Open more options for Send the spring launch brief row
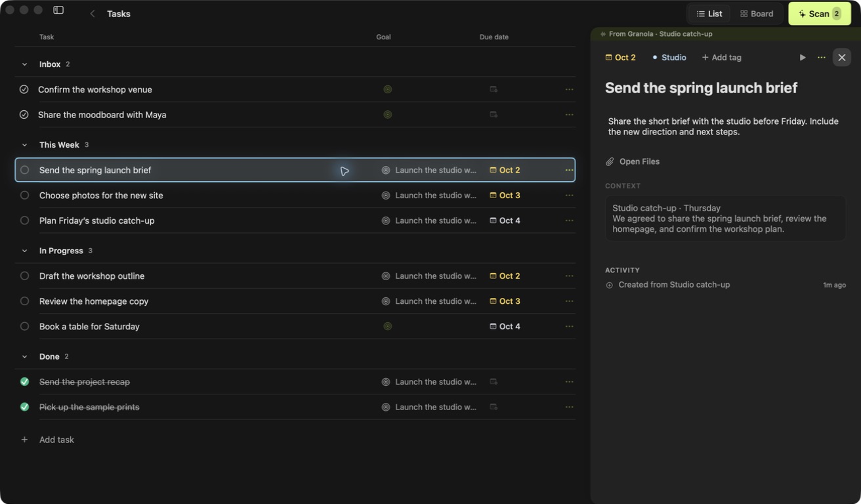The width and height of the screenshot is (861, 504). pos(569,170)
